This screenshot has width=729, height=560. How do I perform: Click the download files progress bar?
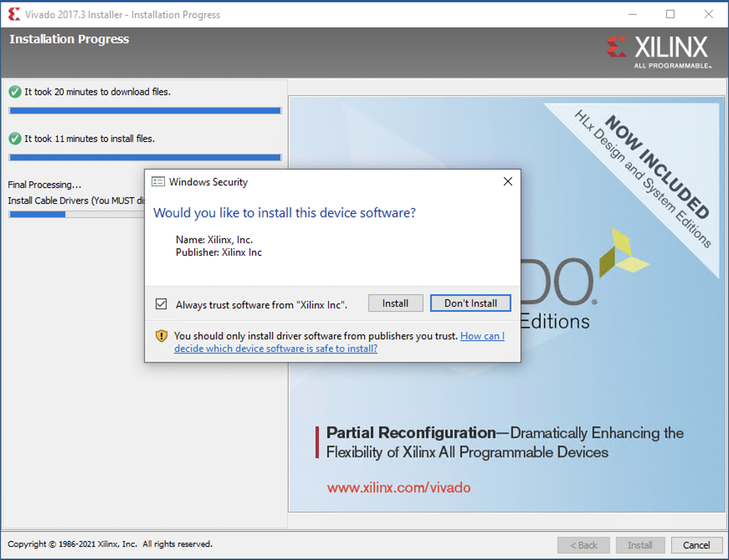coord(145,110)
